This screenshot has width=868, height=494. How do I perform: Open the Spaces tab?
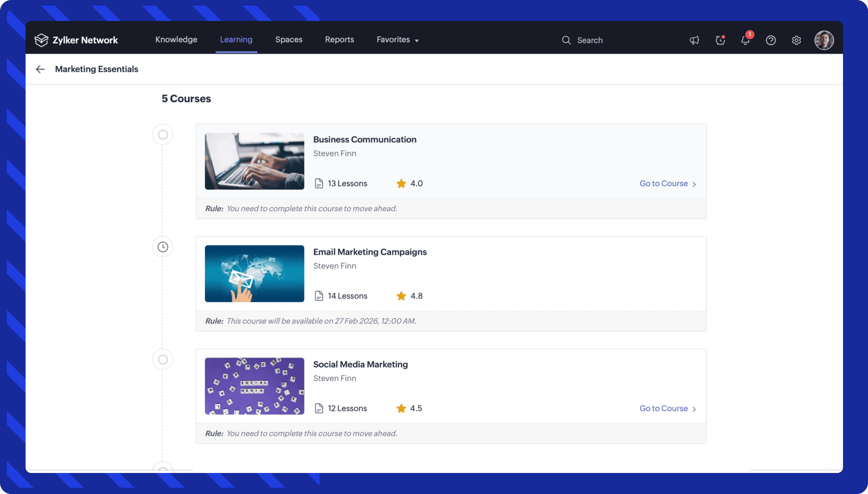(x=289, y=39)
